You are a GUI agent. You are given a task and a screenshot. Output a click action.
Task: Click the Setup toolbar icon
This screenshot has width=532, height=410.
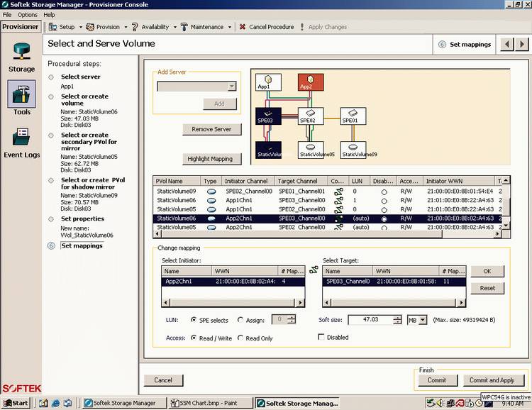click(x=52, y=27)
